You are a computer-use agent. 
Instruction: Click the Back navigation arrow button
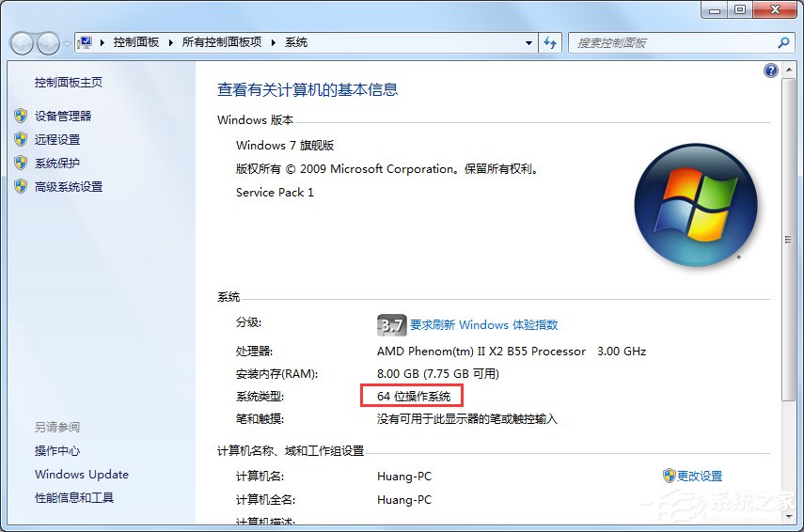click(22, 43)
